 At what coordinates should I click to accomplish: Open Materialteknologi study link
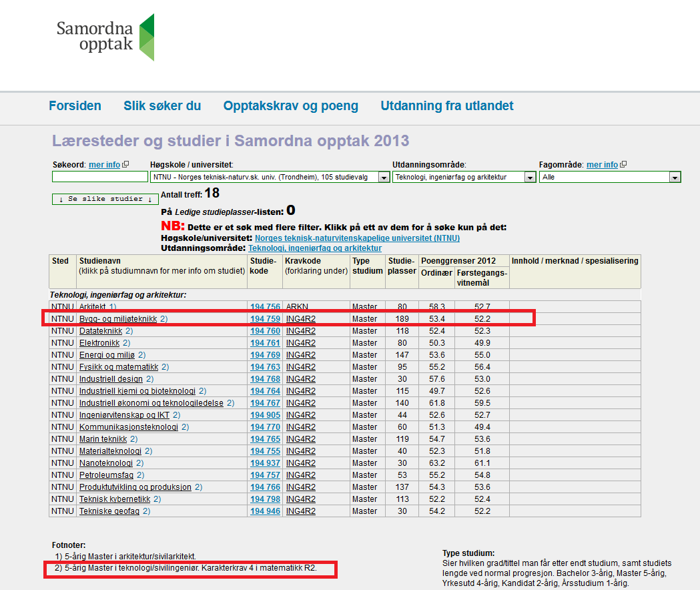(x=110, y=452)
